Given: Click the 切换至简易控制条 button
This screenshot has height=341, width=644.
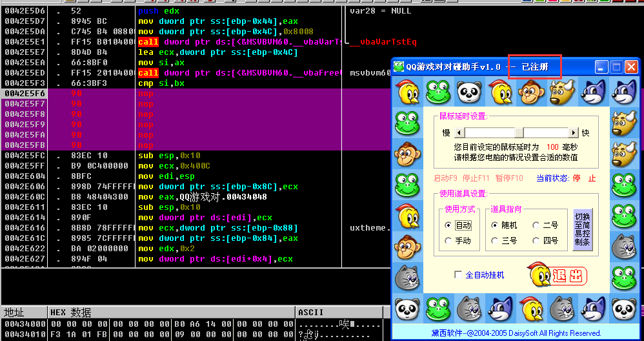Looking at the screenshot, I should coord(583,230).
